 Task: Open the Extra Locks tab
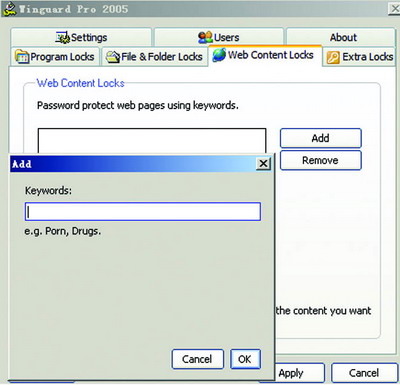coord(360,57)
